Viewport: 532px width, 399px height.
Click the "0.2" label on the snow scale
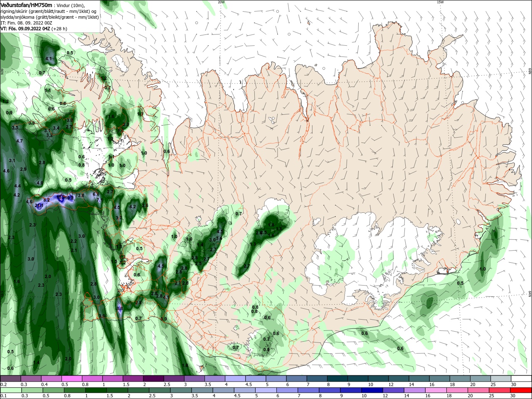pyautogui.click(x=3, y=384)
